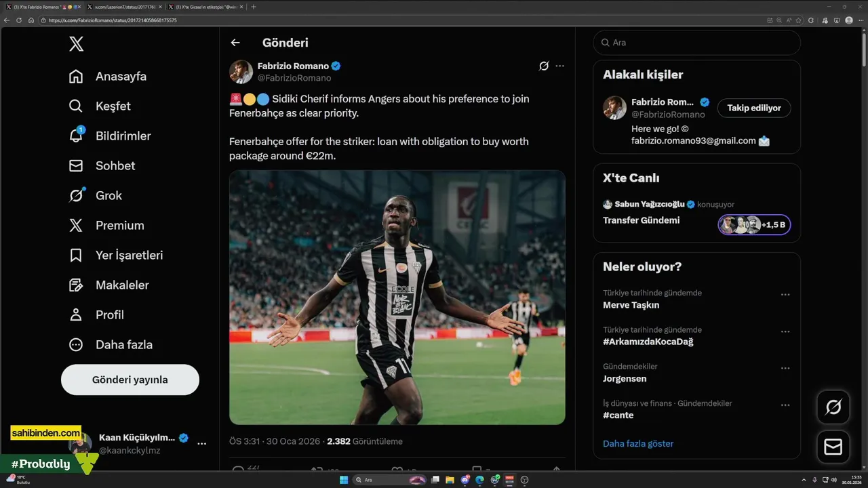
Task: Open Discord from the taskbar
Action: coord(465,480)
